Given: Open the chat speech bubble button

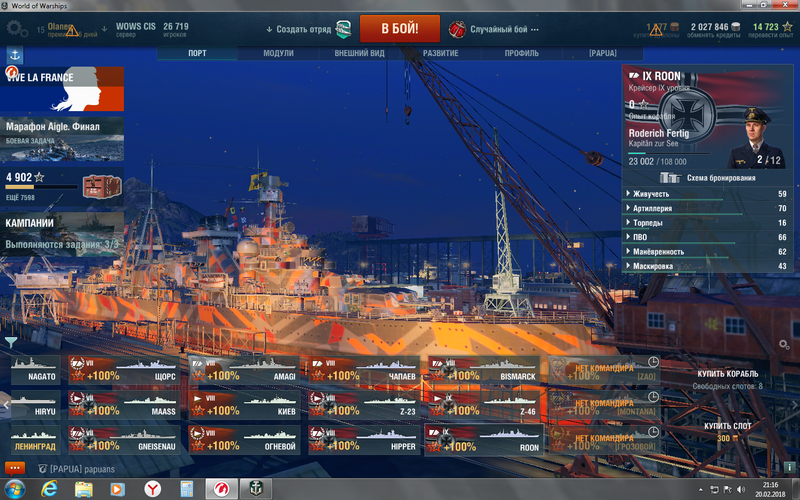Looking at the screenshot, I should click(x=15, y=467).
